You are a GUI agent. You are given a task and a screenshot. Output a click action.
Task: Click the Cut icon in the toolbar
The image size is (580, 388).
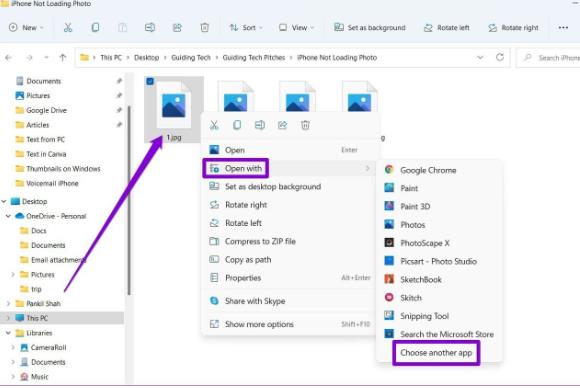[x=68, y=28]
